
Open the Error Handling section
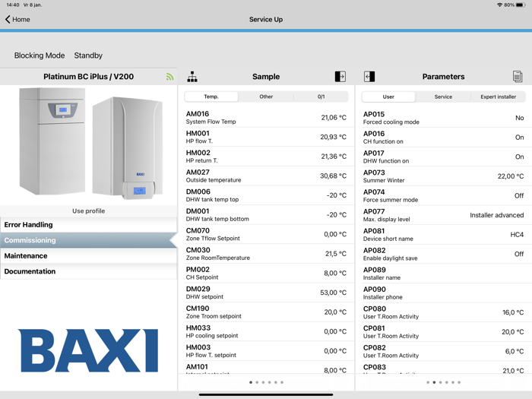click(89, 225)
